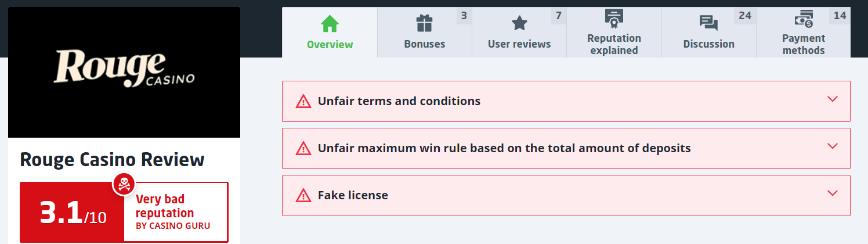Click the User reviews star icon

(519, 24)
